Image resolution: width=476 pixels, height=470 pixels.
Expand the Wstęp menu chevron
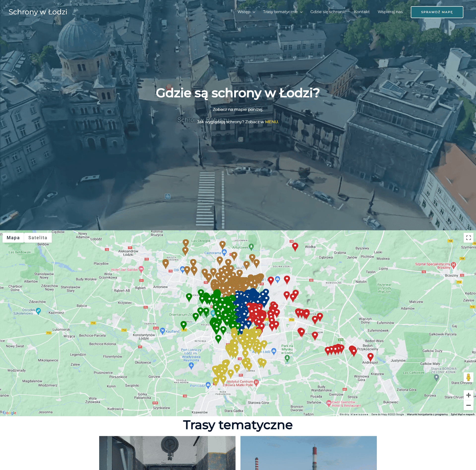tap(254, 12)
